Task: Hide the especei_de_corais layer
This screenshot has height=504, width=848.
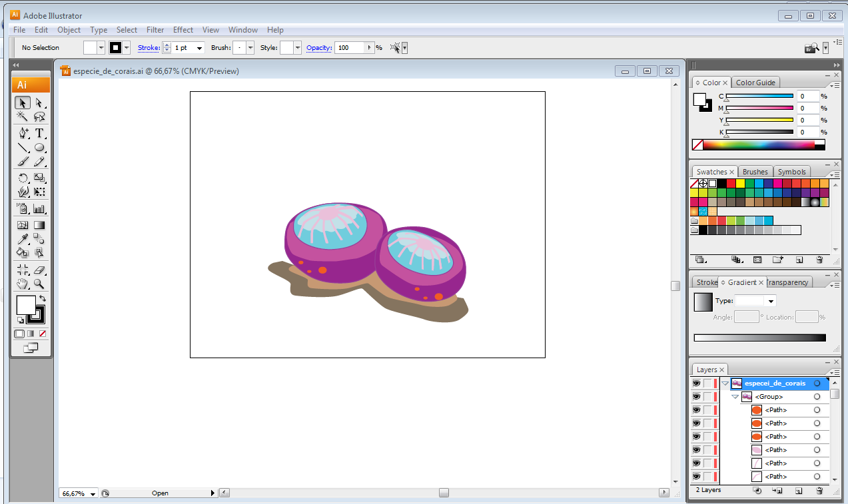Action: [x=696, y=383]
